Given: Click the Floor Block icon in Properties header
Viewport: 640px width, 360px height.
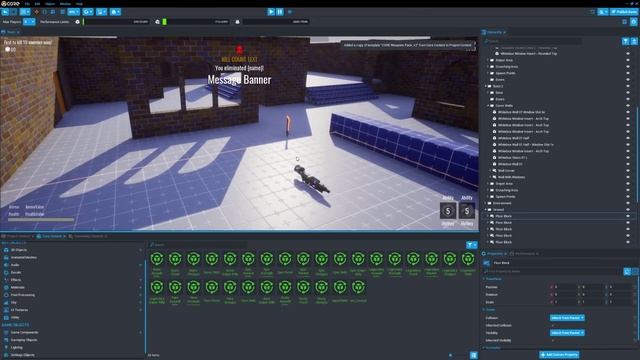Looking at the screenshot, I should tap(487, 263).
